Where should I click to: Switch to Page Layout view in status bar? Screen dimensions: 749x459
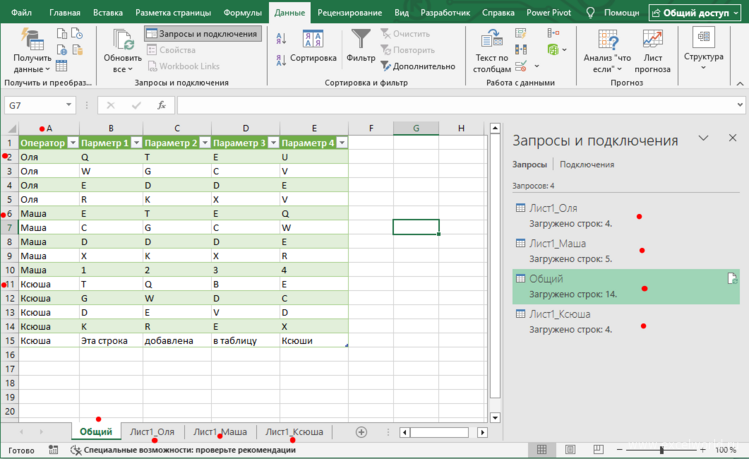(570, 451)
